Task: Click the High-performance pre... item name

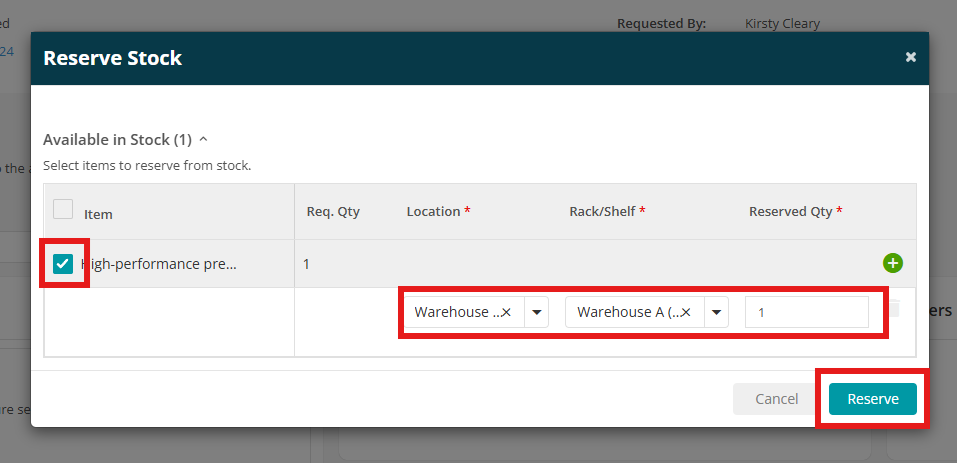Action: pyautogui.click(x=159, y=264)
